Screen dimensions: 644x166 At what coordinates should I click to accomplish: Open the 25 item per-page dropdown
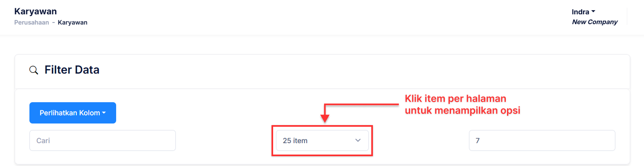[x=322, y=141]
